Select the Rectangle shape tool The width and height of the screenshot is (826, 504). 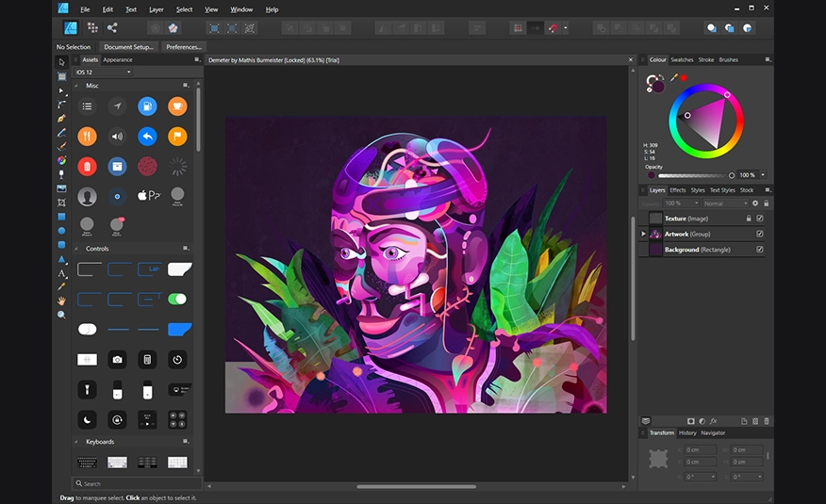(61, 217)
